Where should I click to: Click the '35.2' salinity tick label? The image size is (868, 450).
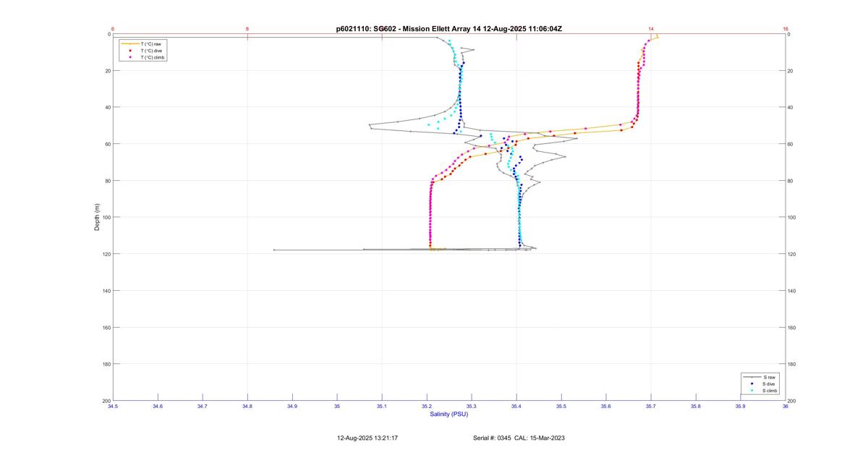tap(427, 407)
